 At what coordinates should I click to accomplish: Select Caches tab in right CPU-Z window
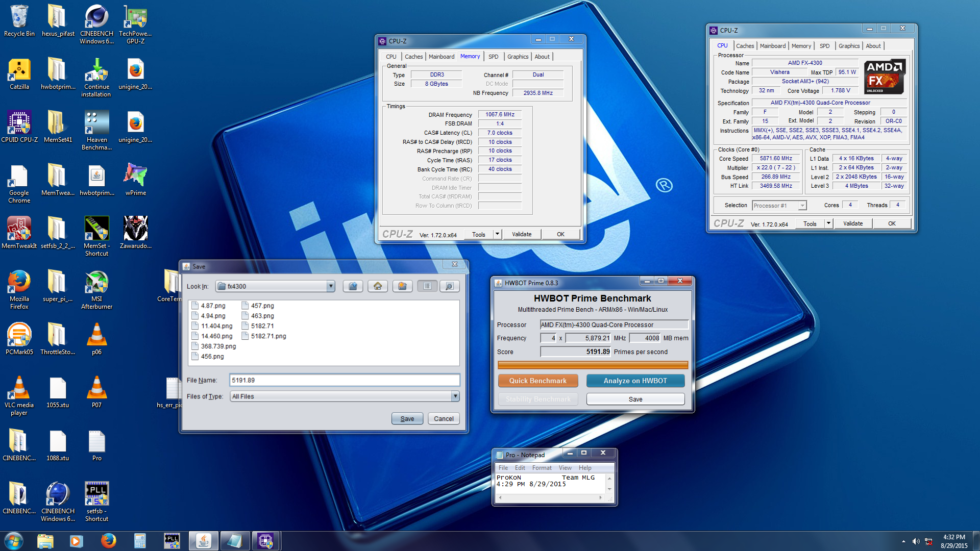pos(745,46)
